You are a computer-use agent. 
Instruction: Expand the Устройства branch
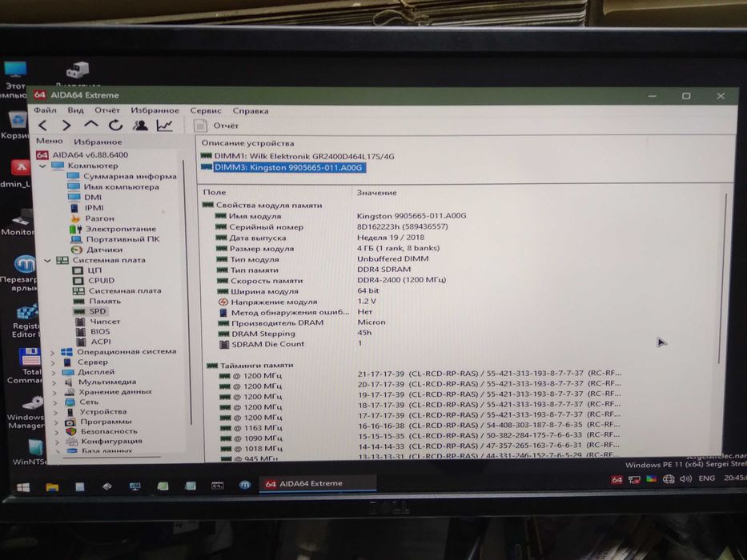[55, 412]
